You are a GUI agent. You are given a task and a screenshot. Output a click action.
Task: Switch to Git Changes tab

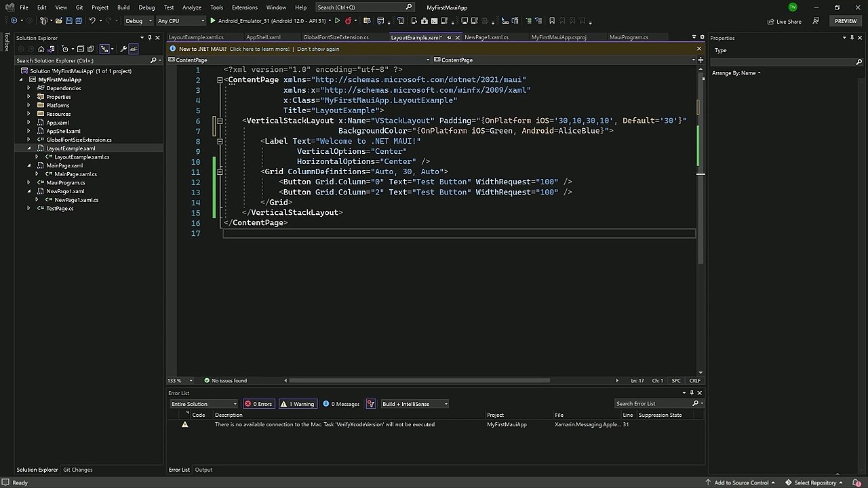[x=78, y=470]
